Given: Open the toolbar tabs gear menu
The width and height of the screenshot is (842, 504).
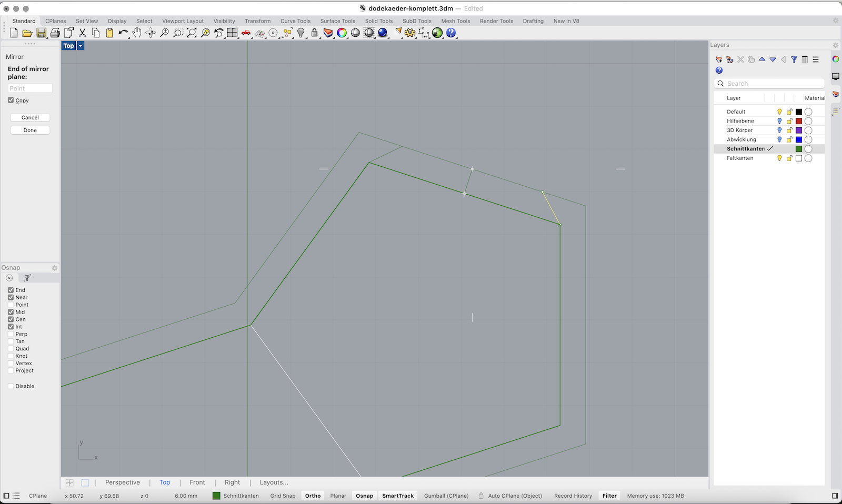Looking at the screenshot, I should coord(835,21).
